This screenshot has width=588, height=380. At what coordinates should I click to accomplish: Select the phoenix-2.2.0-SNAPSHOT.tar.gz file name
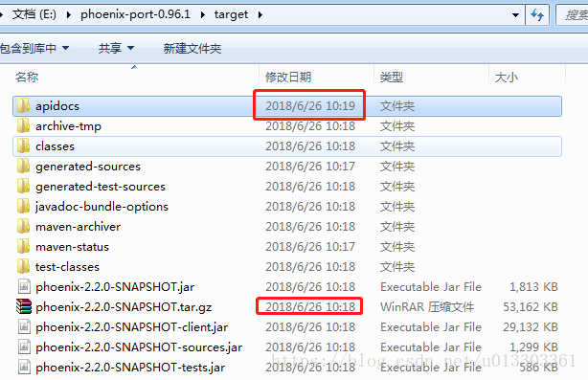coord(124,307)
